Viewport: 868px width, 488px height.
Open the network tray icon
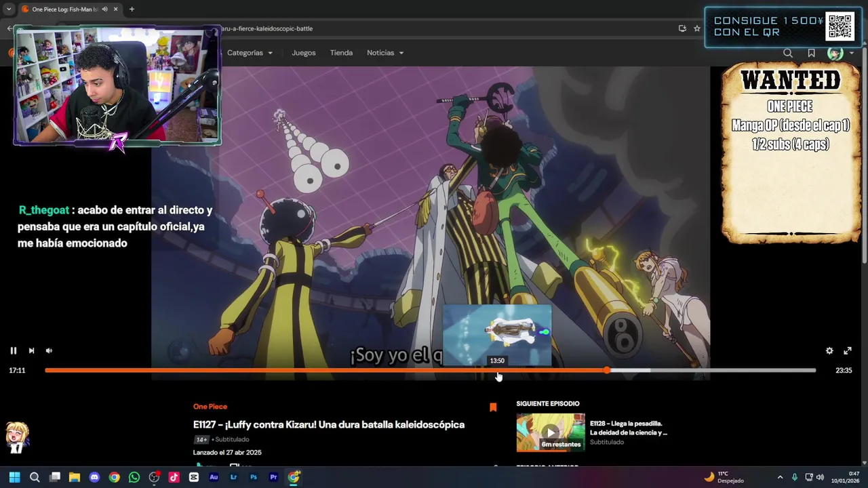tap(809, 477)
